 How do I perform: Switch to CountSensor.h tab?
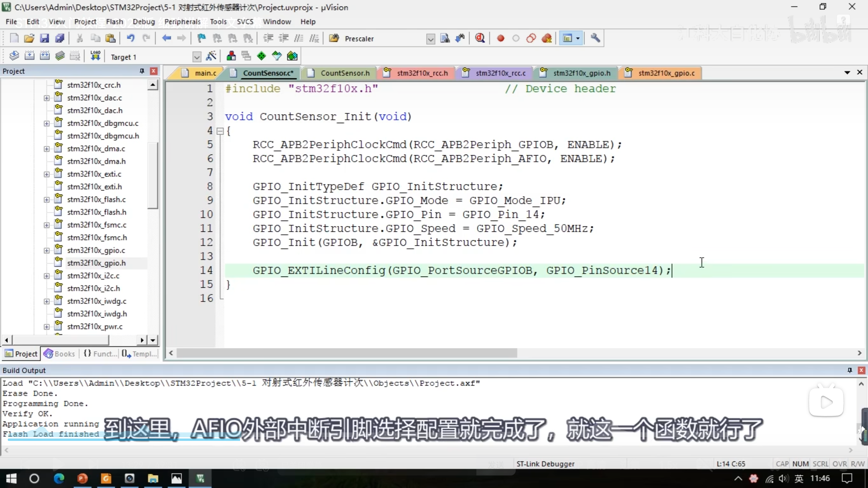coord(345,73)
